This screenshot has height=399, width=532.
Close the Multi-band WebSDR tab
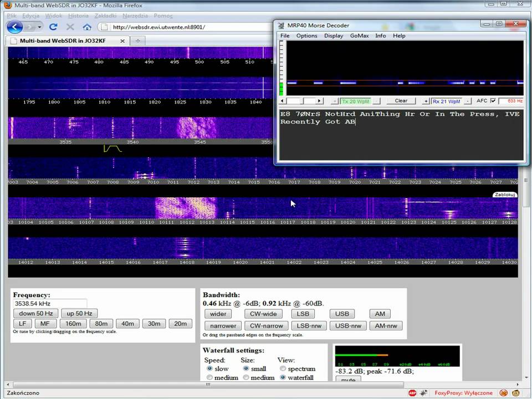pyautogui.click(x=122, y=40)
